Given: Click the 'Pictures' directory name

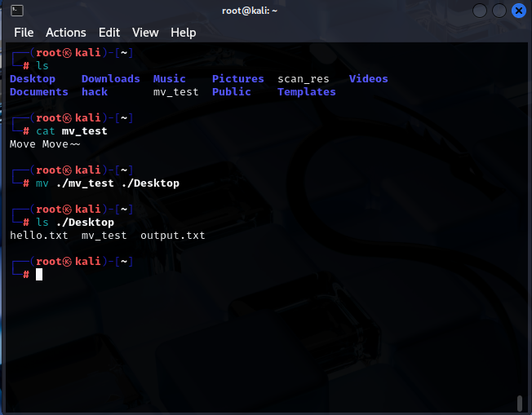Looking at the screenshot, I should click(x=237, y=78).
